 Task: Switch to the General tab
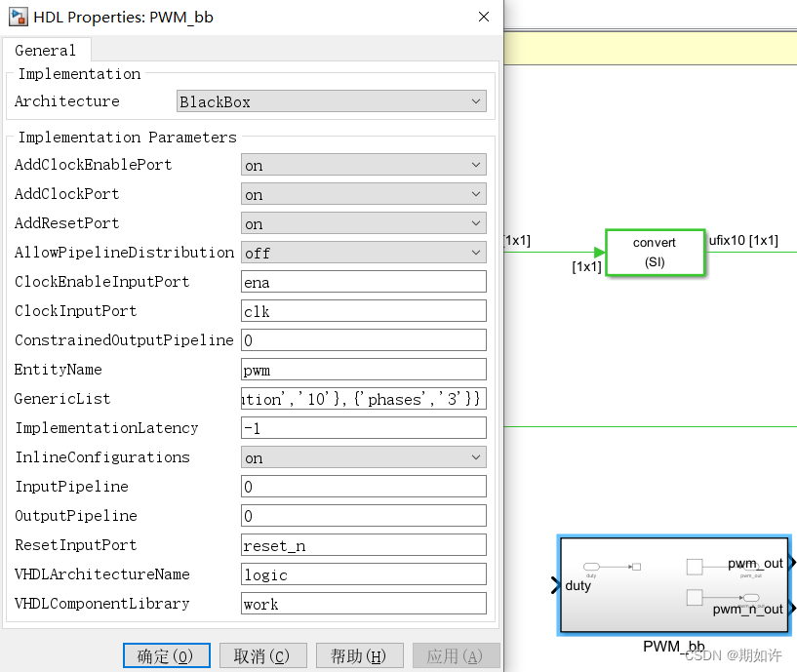point(46,50)
